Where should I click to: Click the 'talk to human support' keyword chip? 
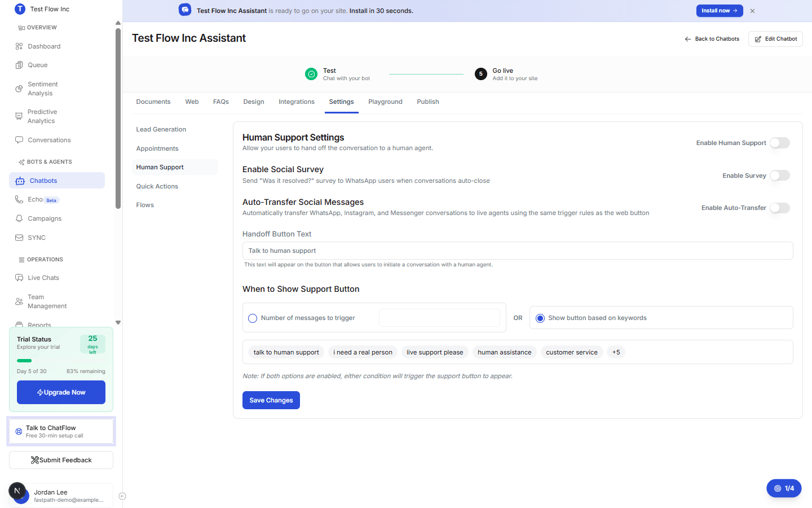point(286,352)
